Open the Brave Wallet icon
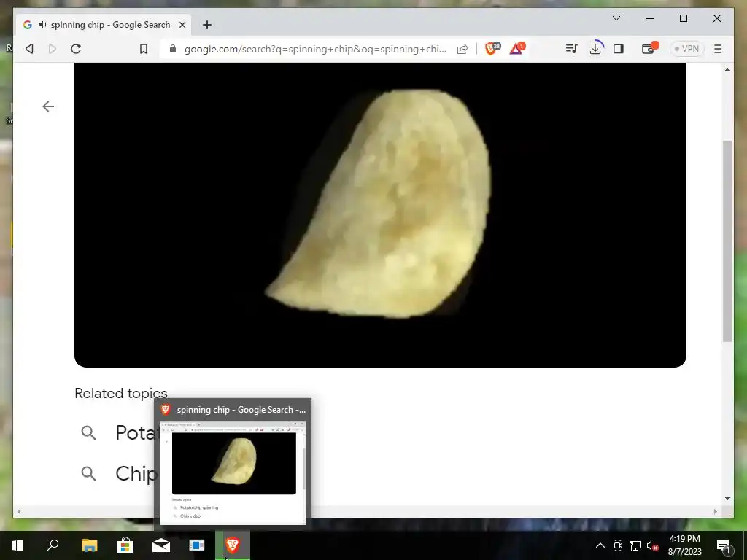The height and width of the screenshot is (560, 747). (x=649, y=48)
